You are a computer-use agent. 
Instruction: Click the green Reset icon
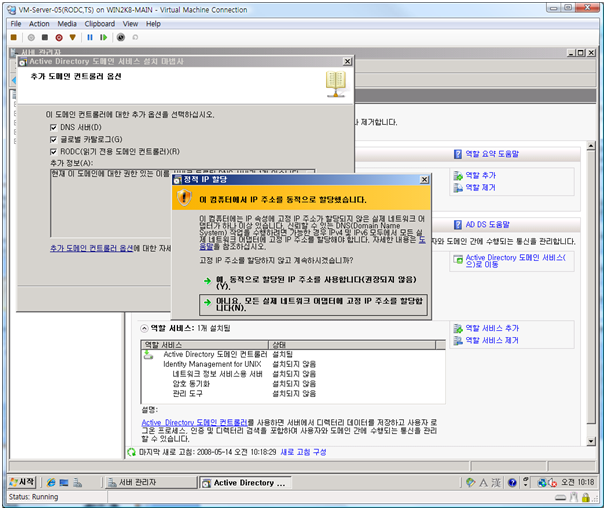coord(103,37)
